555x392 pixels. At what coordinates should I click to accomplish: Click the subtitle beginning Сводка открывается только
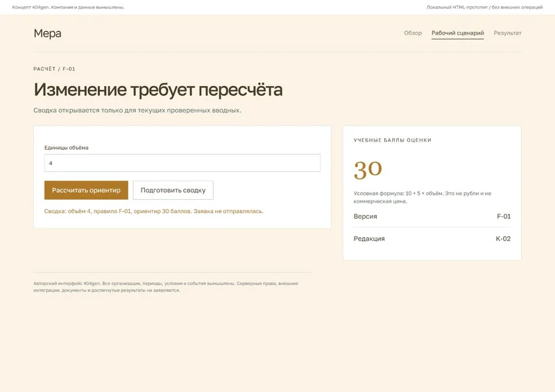137,110
